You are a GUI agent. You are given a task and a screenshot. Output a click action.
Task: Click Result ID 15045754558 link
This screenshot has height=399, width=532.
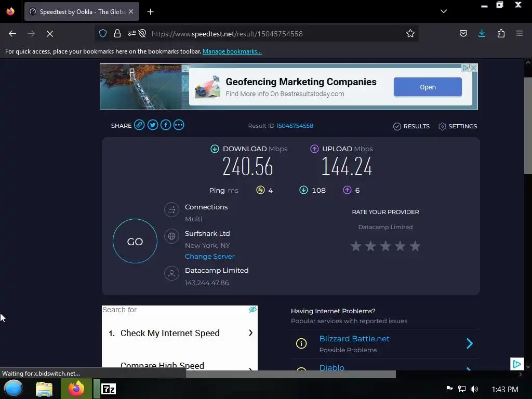295,126
